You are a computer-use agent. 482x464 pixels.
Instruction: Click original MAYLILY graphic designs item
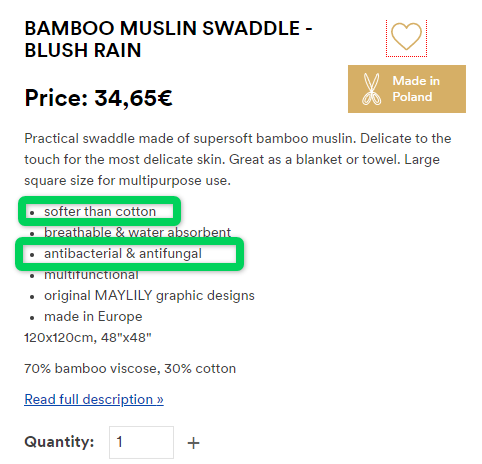pyautogui.click(x=149, y=296)
